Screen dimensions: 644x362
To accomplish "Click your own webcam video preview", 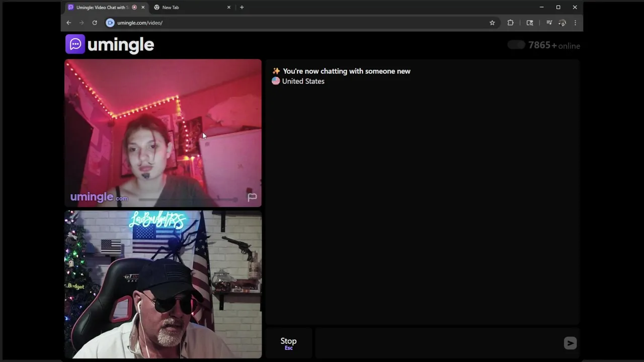I will point(163,285).
